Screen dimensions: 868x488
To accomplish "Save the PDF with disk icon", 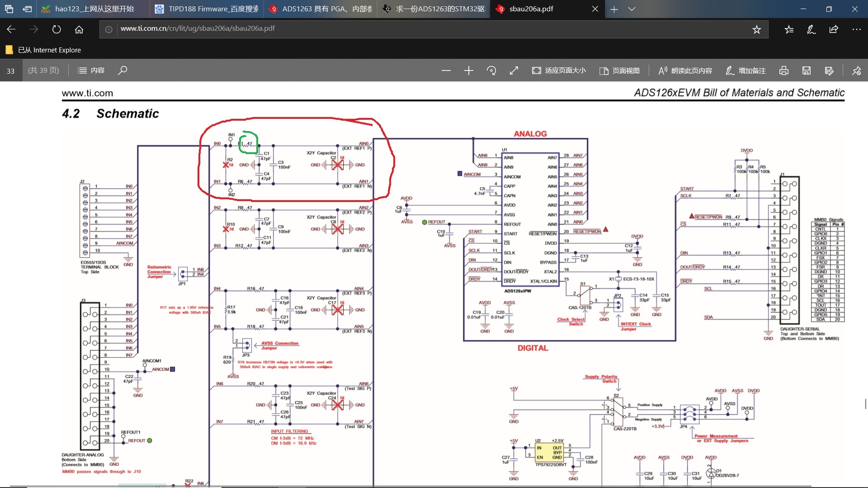I will (x=807, y=70).
